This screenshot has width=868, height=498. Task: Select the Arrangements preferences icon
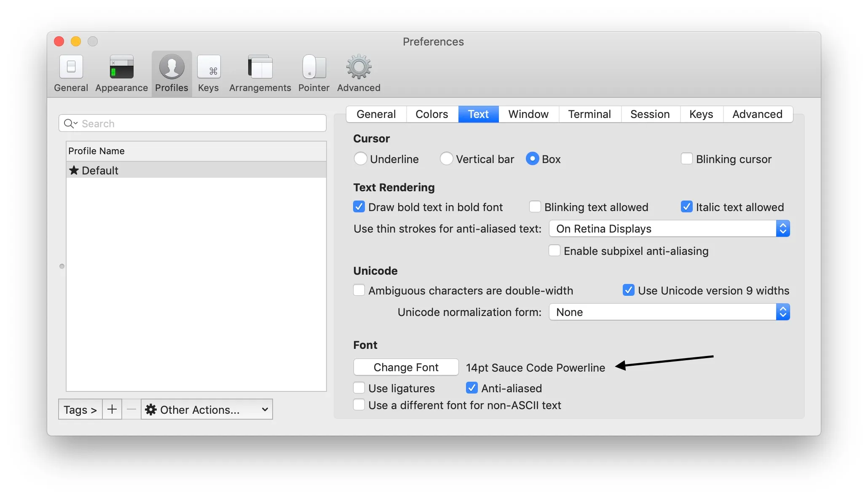(260, 72)
